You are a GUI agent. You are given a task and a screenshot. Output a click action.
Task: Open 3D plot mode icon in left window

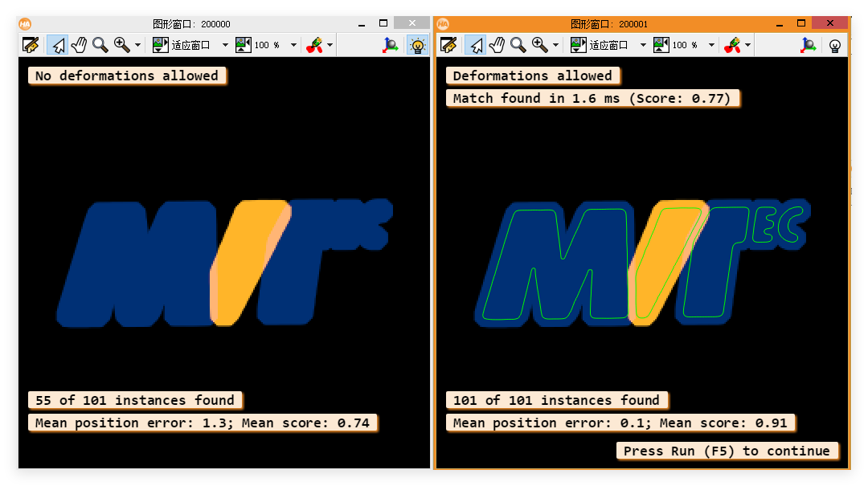(x=391, y=45)
